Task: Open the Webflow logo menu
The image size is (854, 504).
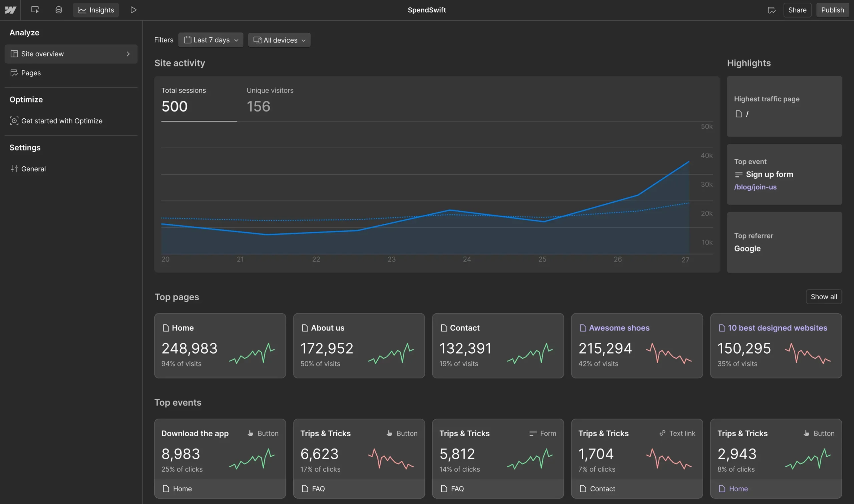Action: [x=11, y=10]
